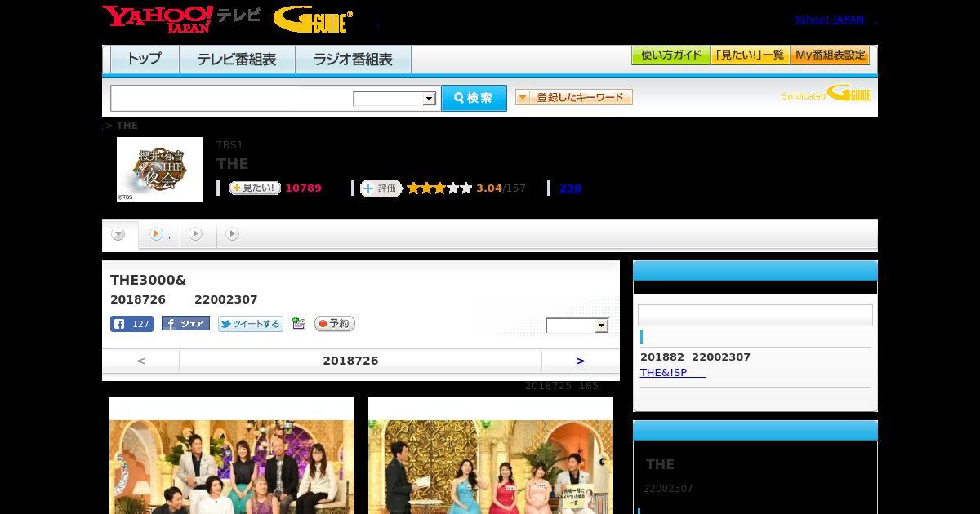Viewport: 980px width, 514px height.
Task: Expand the dropdown beside 予約 row
Action: click(577, 326)
